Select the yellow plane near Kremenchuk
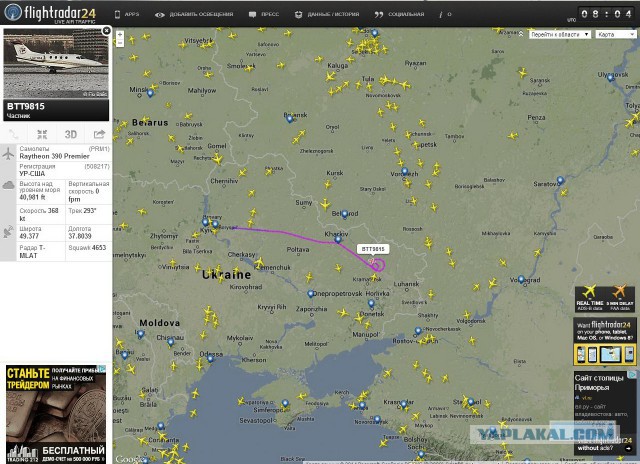 (x=259, y=262)
